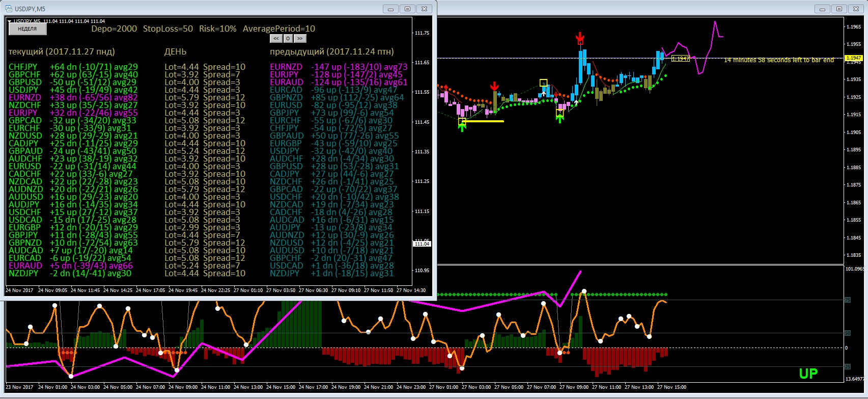The image size is (868, 399).
Task: Click the 24 Nov 09:05 time axis label
Action: pyautogui.click(x=52, y=290)
